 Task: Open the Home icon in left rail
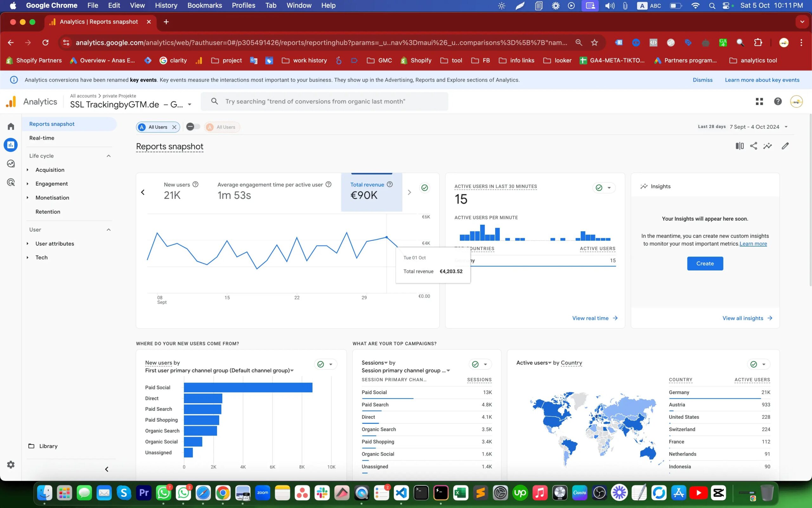click(x=11, y=126)
